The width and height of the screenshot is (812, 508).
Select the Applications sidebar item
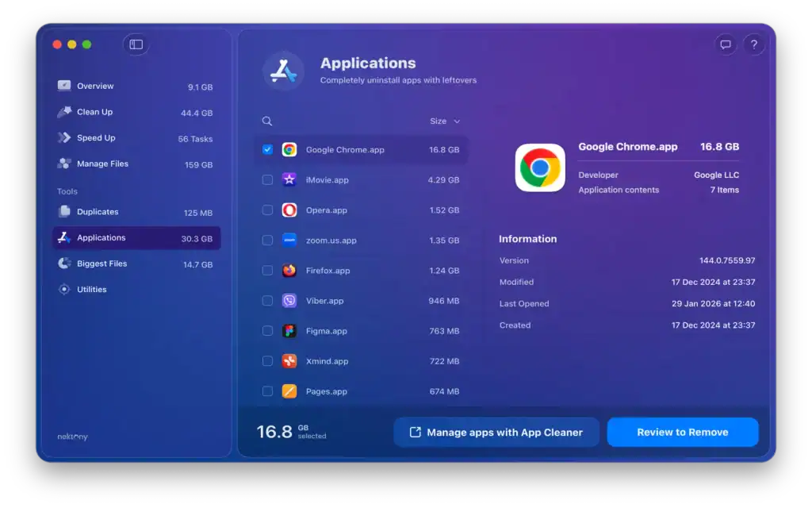(136, 238)
